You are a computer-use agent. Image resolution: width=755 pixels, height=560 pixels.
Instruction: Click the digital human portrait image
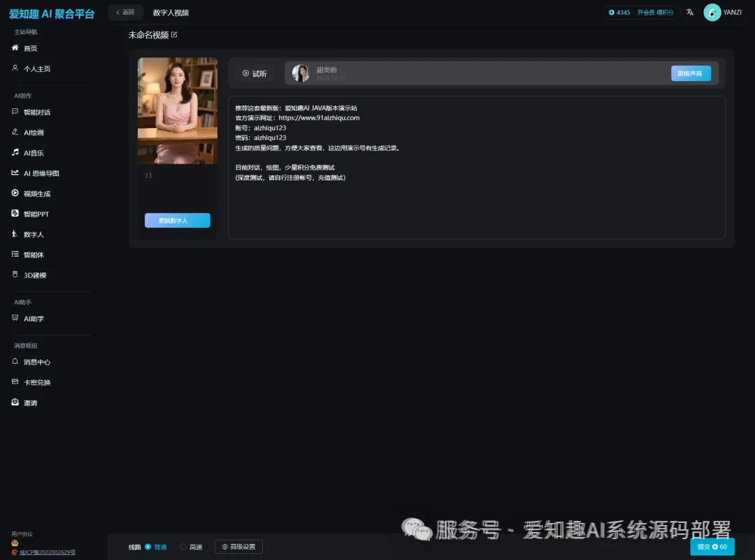click(x=177, y=110)
